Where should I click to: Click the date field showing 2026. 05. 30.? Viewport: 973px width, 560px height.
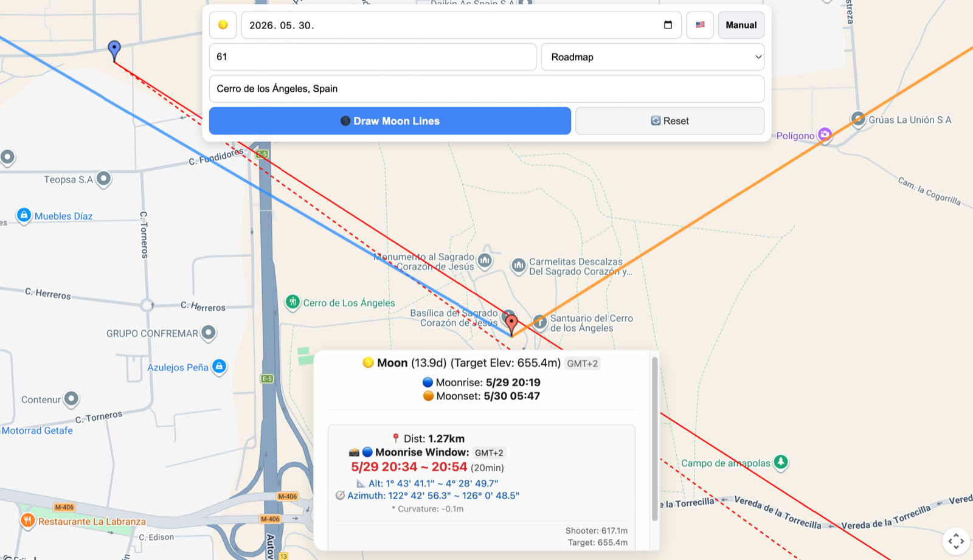[x=461, y=25]
